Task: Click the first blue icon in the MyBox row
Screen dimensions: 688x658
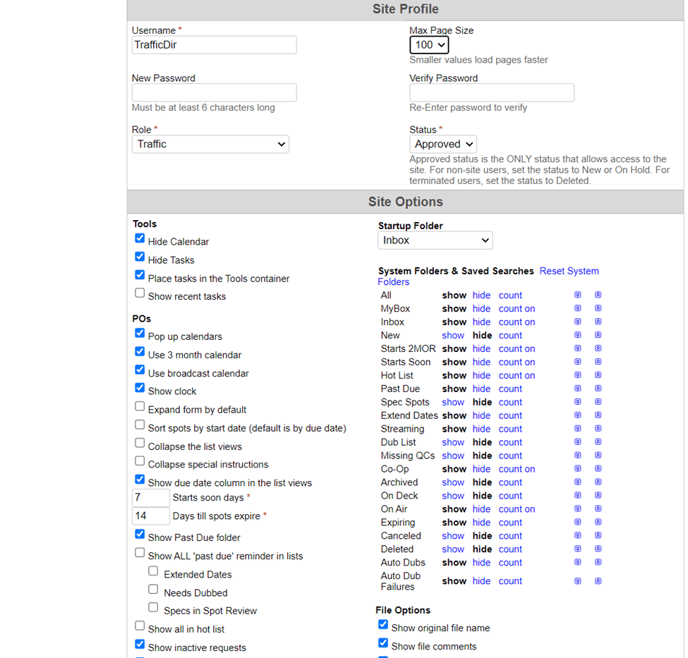Action: point(577,308)
